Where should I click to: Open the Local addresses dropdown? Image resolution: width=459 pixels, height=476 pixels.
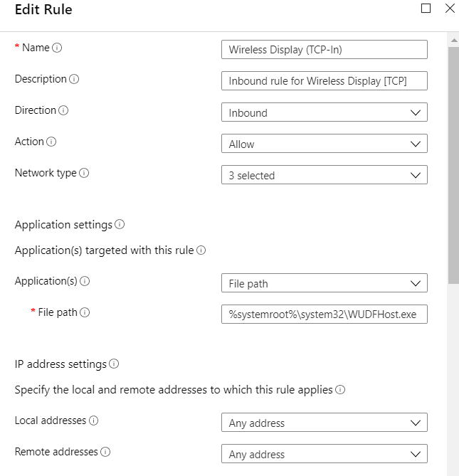pos(325,423)
